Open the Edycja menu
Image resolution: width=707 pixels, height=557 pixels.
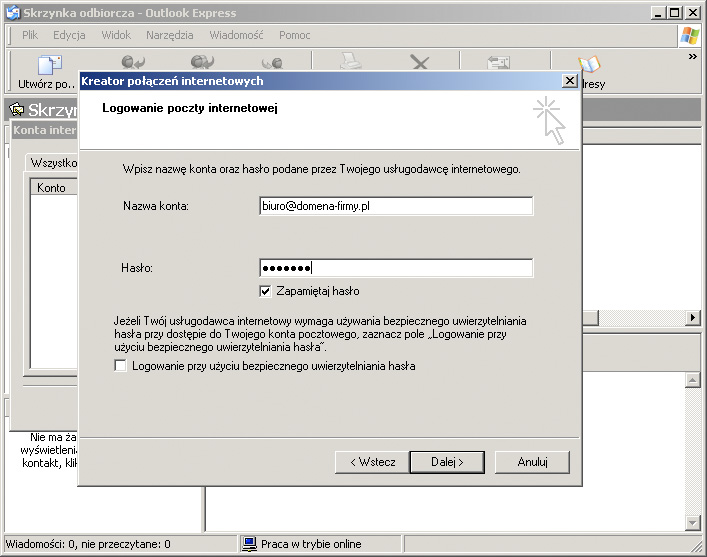69,35
